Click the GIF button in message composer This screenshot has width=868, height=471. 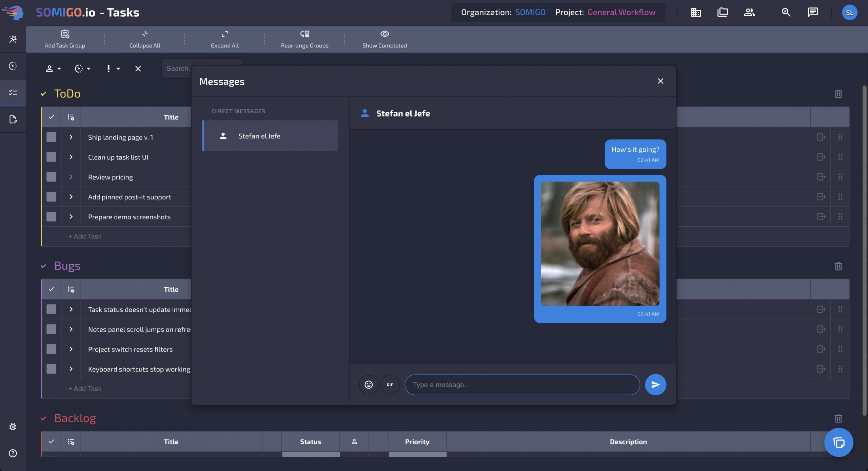(x=390, y=384)
